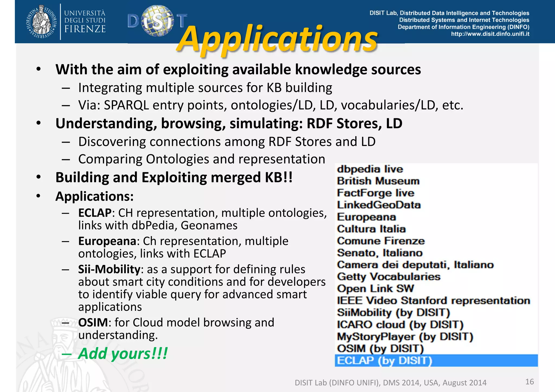The height and width of the screenshot is (392, 555).
Task: Select 'OSIM (by DISIT)' list entry
Action: click(380, 349)
